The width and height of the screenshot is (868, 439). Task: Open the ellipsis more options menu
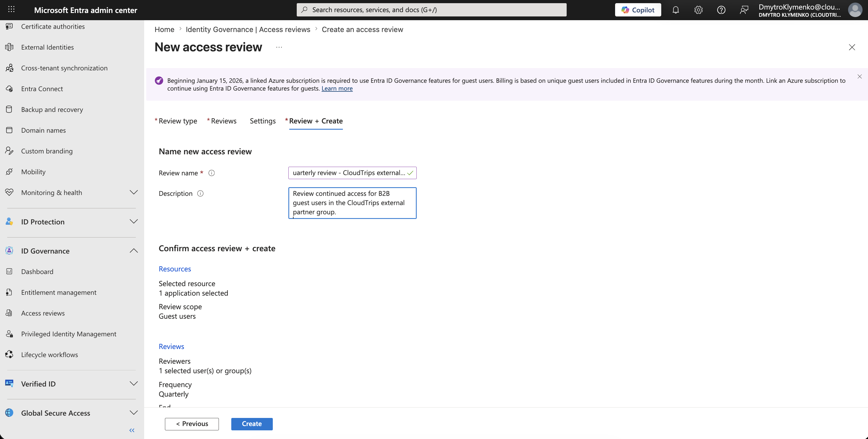click(279, 47)
